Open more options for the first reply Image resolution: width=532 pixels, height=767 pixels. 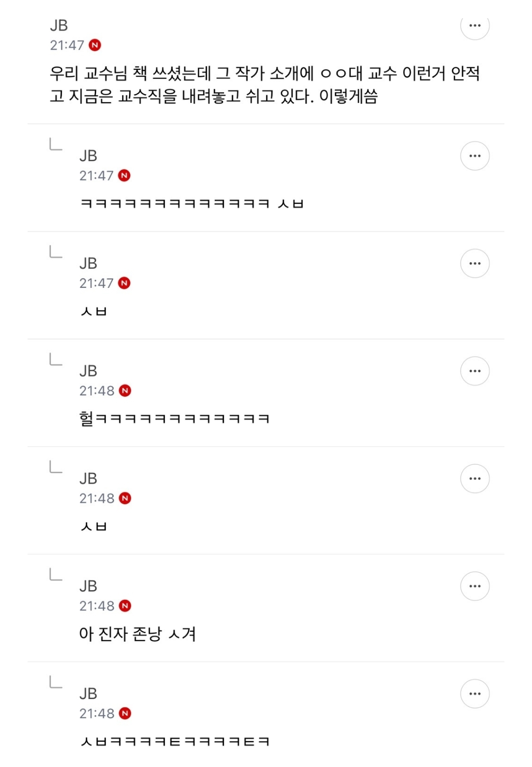474,156
